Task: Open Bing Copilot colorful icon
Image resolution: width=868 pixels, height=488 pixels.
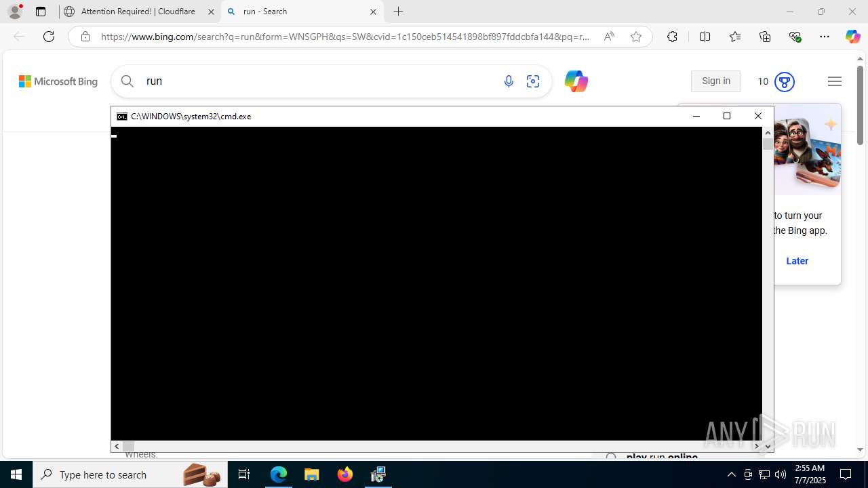Action: [x=576, y=81]
